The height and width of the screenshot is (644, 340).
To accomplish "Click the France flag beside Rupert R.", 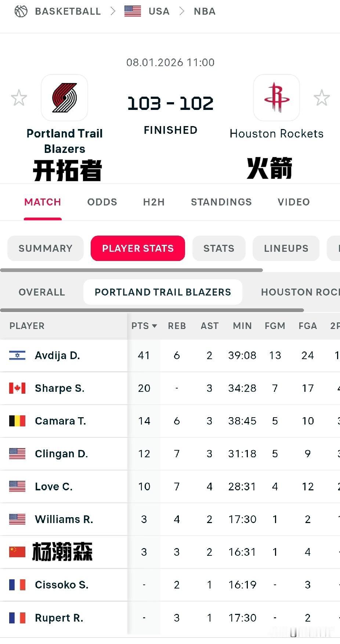I will pos(17,618).
